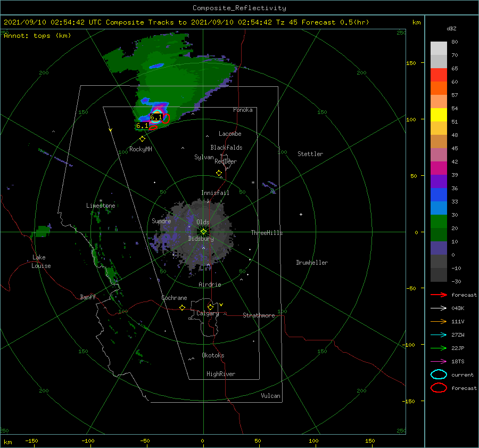Click the cyan current ellipse legend icon
479x448 pixels.
pyautogui.click(x=439, y=374)
